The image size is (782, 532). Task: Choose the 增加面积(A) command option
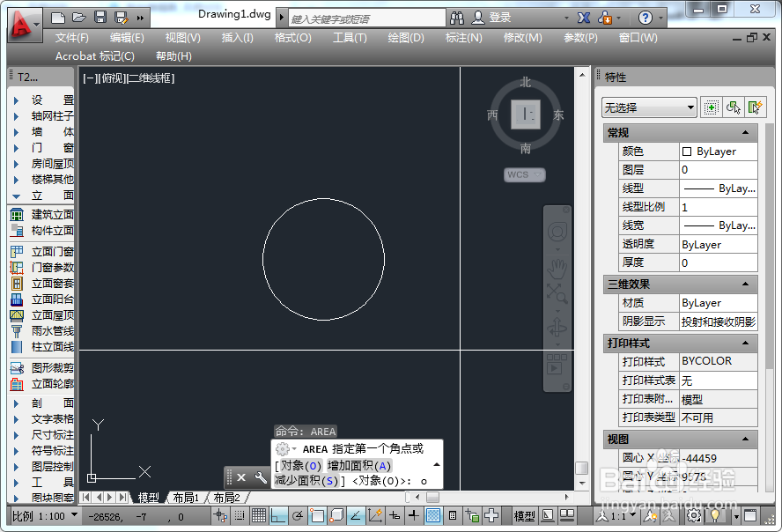pyautogui.click(x=359, y=466)
